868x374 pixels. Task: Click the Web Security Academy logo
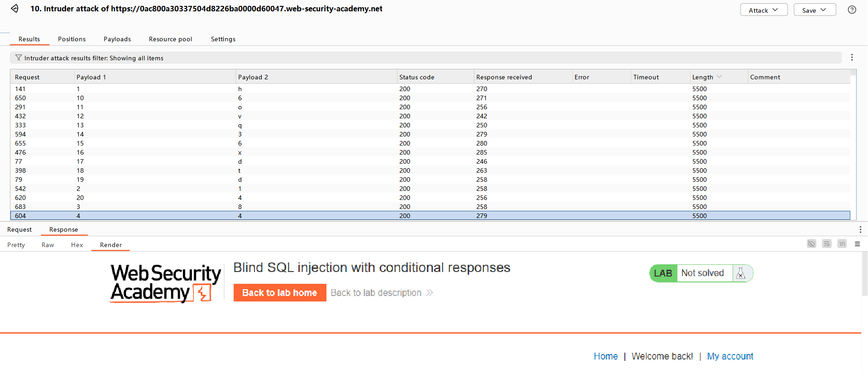point(166,283)
